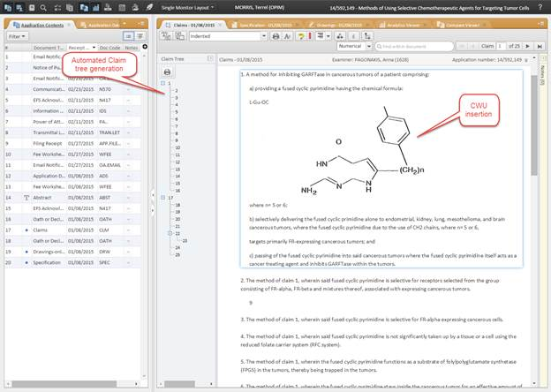Viewport: 551px width, 392px height.
Task: Select the Transmittal TRAN.LET document row
Action: tap(72, 132)
